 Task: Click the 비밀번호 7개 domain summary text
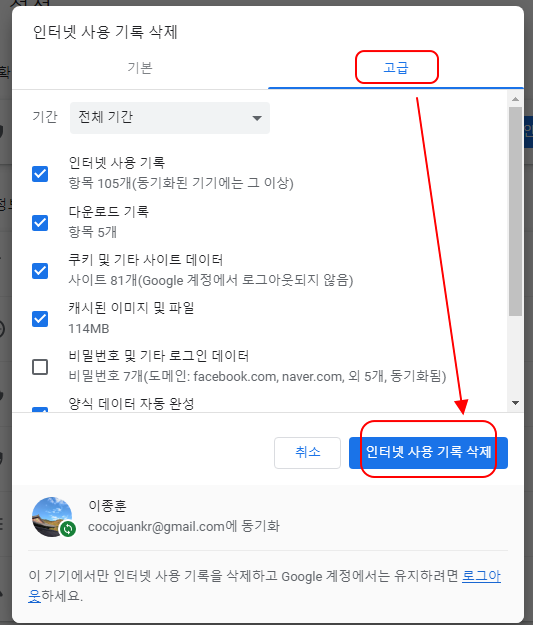pos(257,376)
